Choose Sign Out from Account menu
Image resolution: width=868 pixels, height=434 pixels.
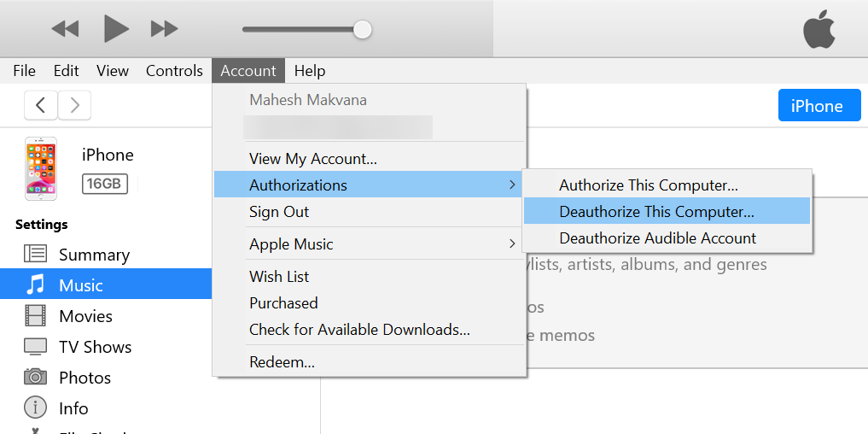click(370, 211)
